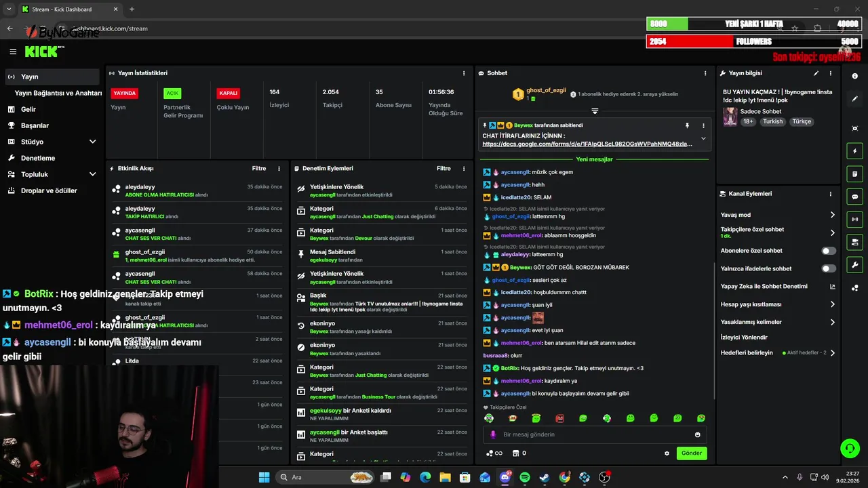Click Gönder to send chat message
The image size is (868, 488).
(x=692, y=453)
